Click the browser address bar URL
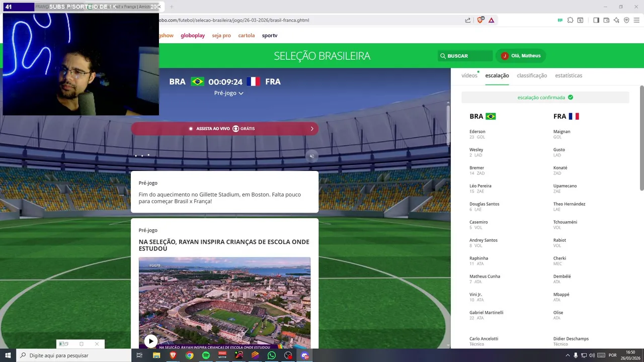Viewport: 644px width, 362px height. [x=234, y=20]
